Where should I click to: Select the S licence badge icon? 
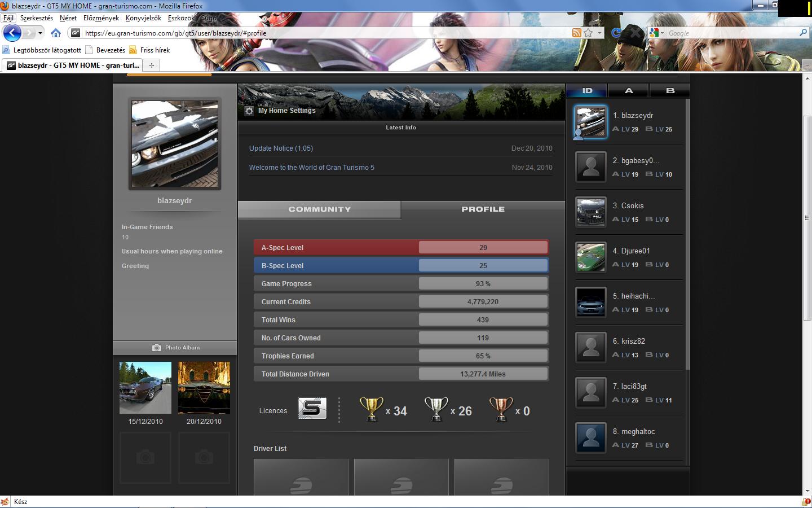click(x=312, y=409)
